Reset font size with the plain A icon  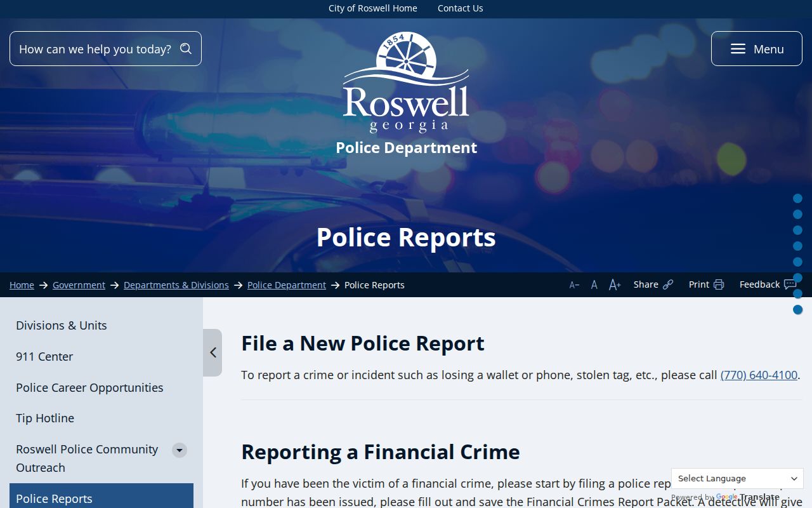[x=594, y=285]
